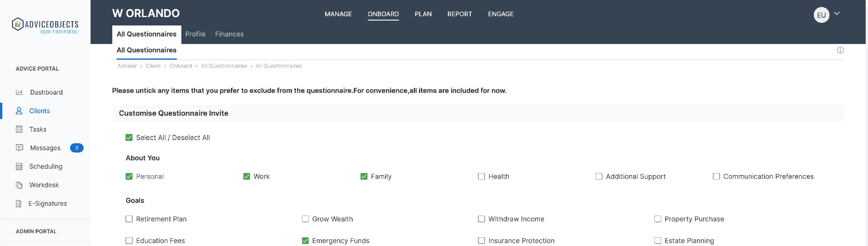The width and height of the screenshot is (868, 246).
Task: Tick the Grow Wealth checkbox
Action: coord(305,219)
